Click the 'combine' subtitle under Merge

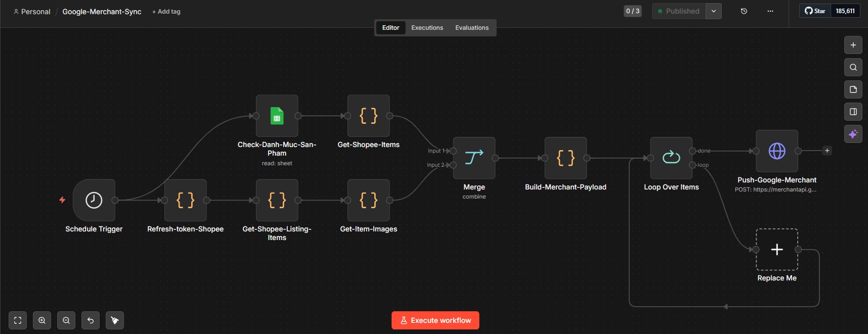[474, 197]
